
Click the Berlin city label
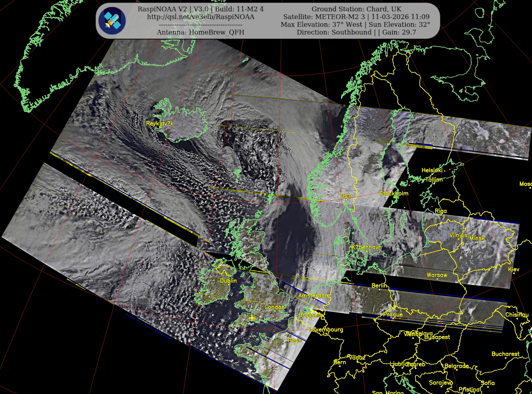(x=379, y=286)
